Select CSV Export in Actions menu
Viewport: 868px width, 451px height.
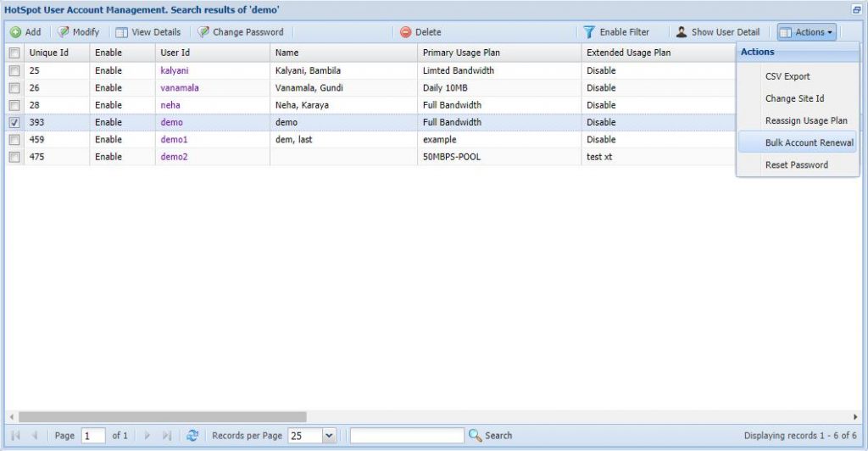pos(787,76)
